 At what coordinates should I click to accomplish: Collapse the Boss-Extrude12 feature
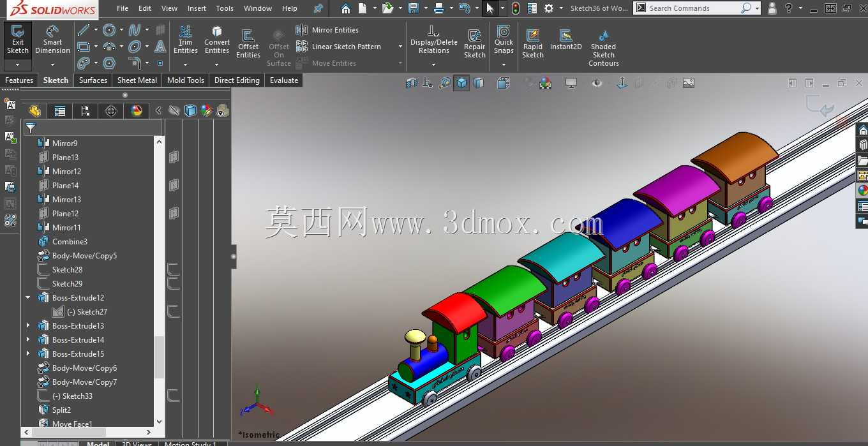(27, 297)
